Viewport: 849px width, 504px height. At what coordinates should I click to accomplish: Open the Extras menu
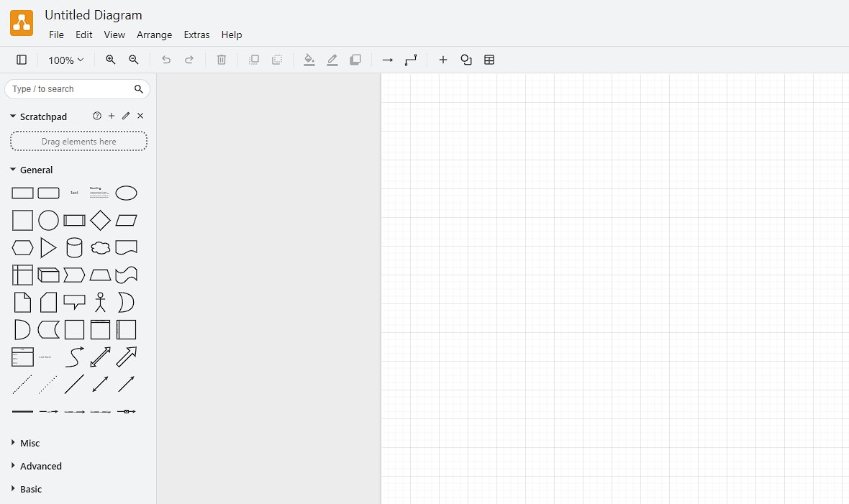point(196,35)
